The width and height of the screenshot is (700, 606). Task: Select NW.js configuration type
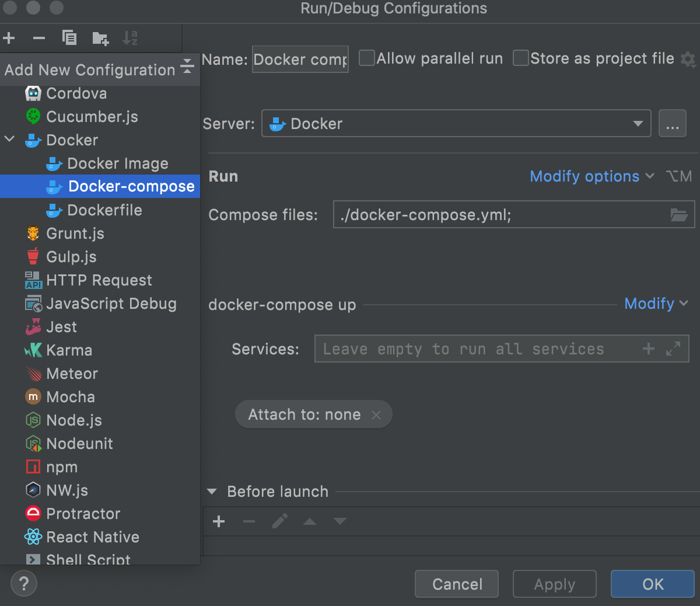pos(100,490)
